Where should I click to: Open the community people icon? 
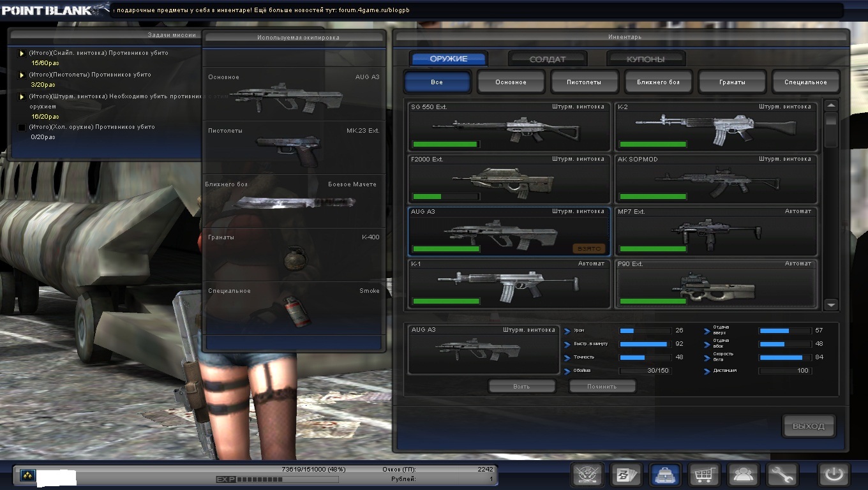click(x=743, y=475)
